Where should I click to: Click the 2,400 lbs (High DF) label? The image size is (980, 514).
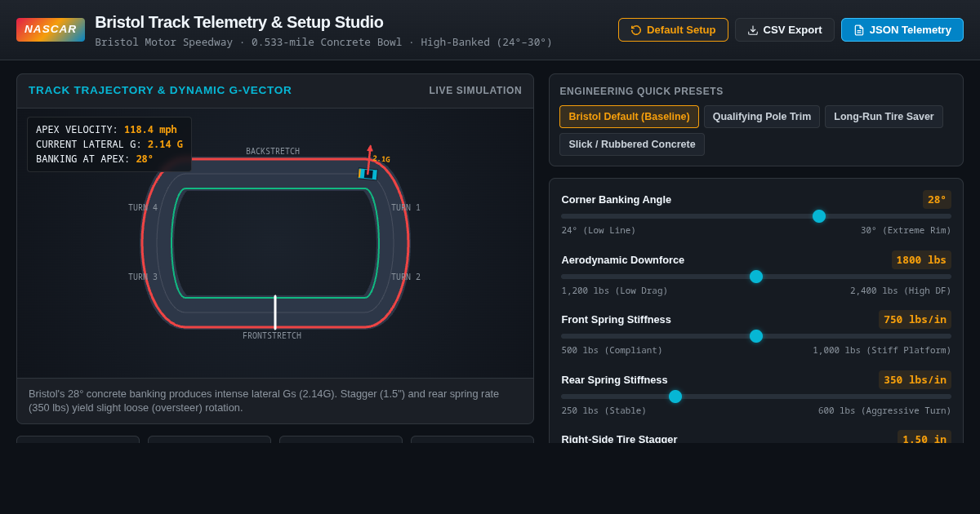coord(901,291)
